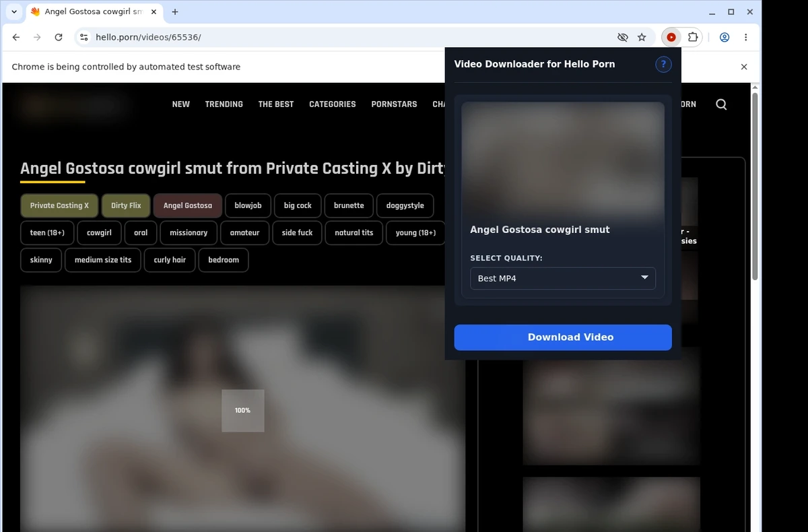
Task: Open the PORNSTARS menu item
Action: (394, 104)
